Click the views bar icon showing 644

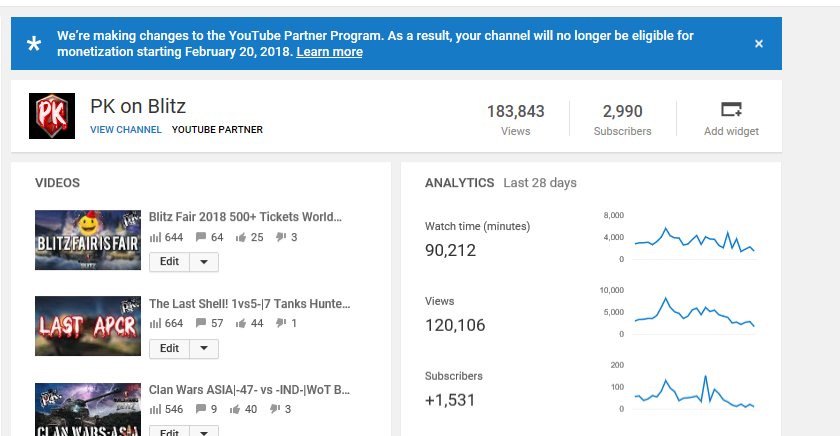click(155, 237)
